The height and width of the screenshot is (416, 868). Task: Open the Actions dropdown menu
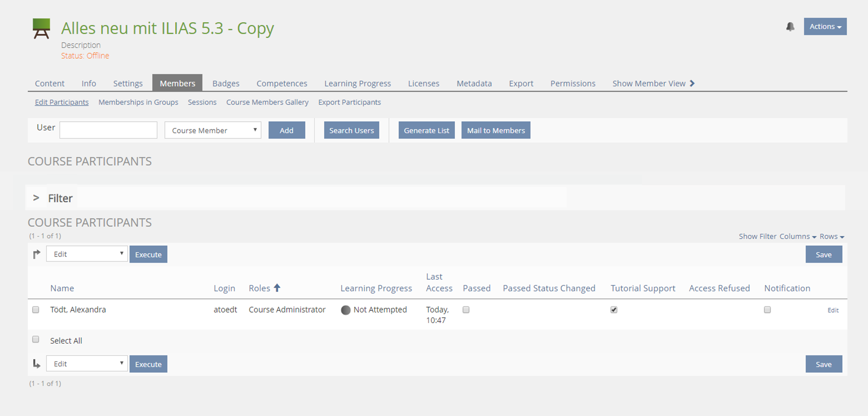click(x=825, y=27)
